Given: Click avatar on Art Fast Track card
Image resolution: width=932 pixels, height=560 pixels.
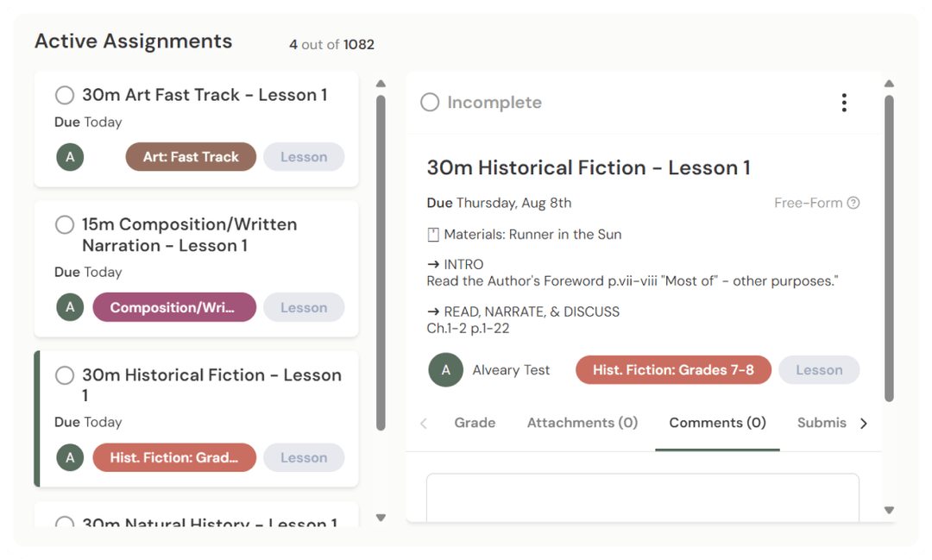Looking at the screenshot, I should click(70, 157).
